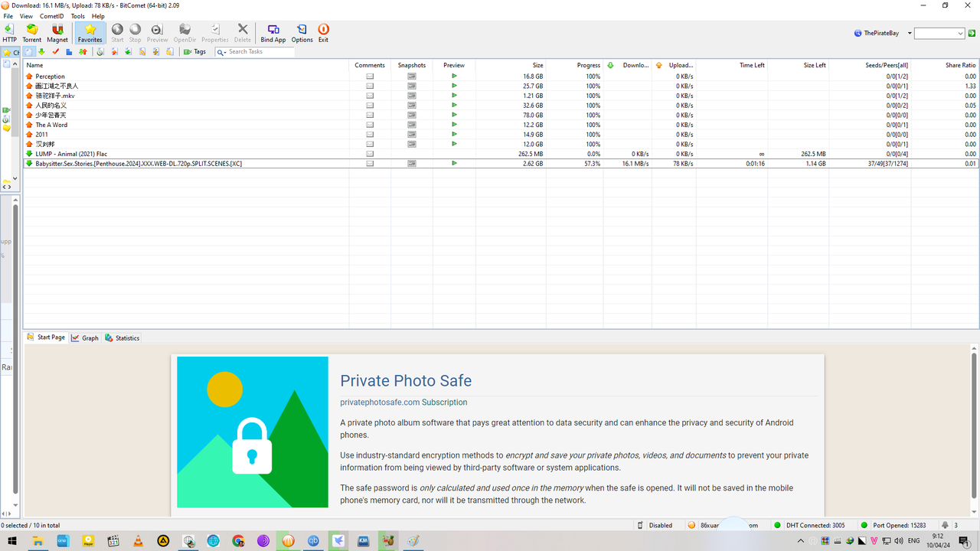Click the bell notification icon in the status bar
980x551 pixels.
(946, 526)
